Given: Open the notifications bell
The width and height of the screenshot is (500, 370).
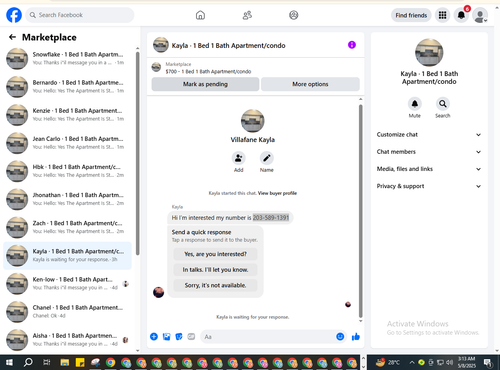Looking at the screenshot, I should pos(461,15).
